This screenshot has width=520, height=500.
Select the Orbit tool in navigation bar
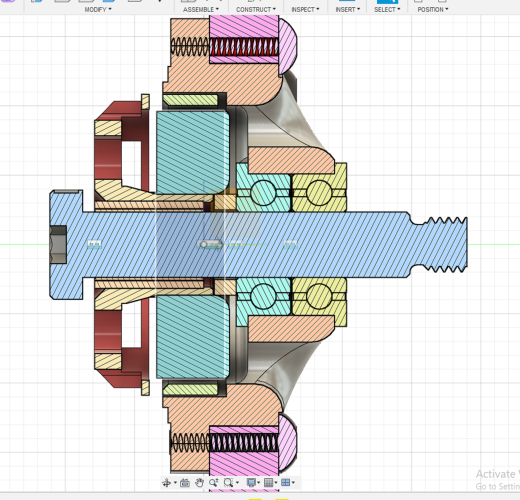[166, 482]
